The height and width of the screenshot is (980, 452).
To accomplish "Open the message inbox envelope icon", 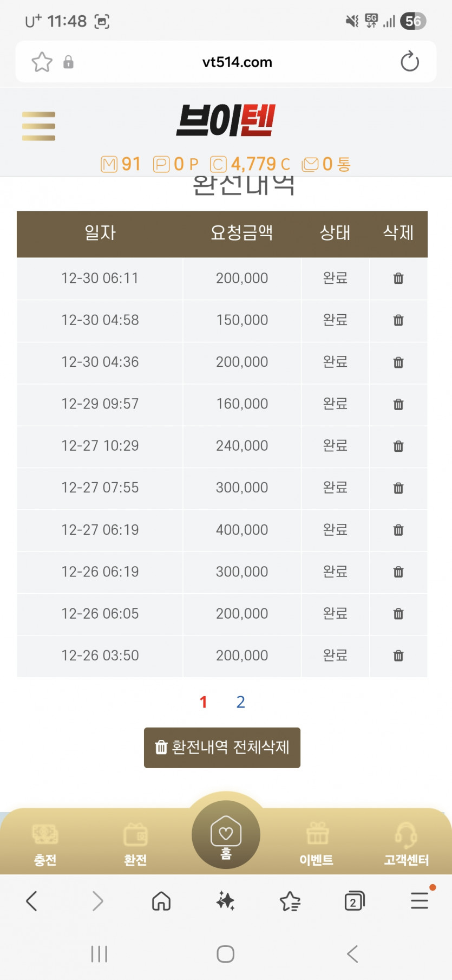I will [x=310, y=164].
